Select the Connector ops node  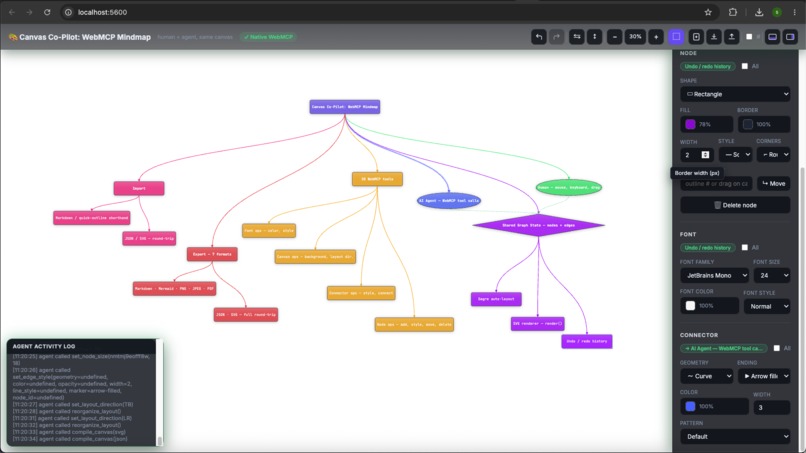pos(361,293)
